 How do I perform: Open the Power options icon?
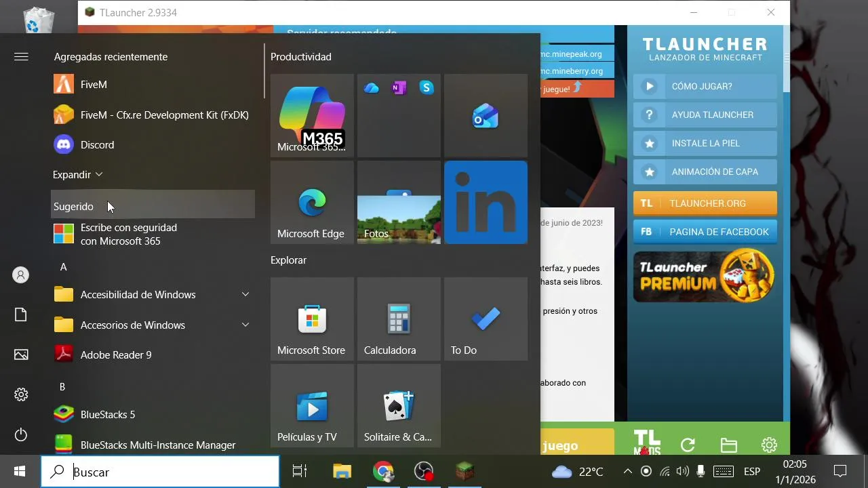(21, 434)
